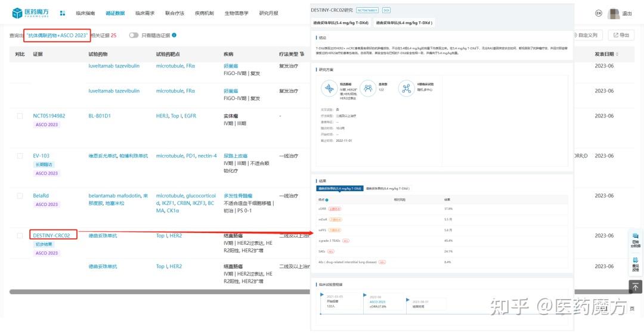Click the ≥grade 3 TEAEs endpoint row
This screenshot has height=333, width=644.
(442, 240)
